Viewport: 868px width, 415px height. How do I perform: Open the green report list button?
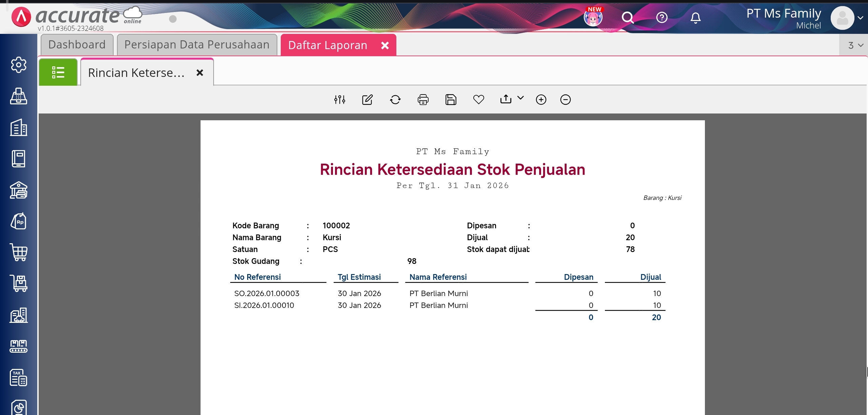click(x=58, y=72)
